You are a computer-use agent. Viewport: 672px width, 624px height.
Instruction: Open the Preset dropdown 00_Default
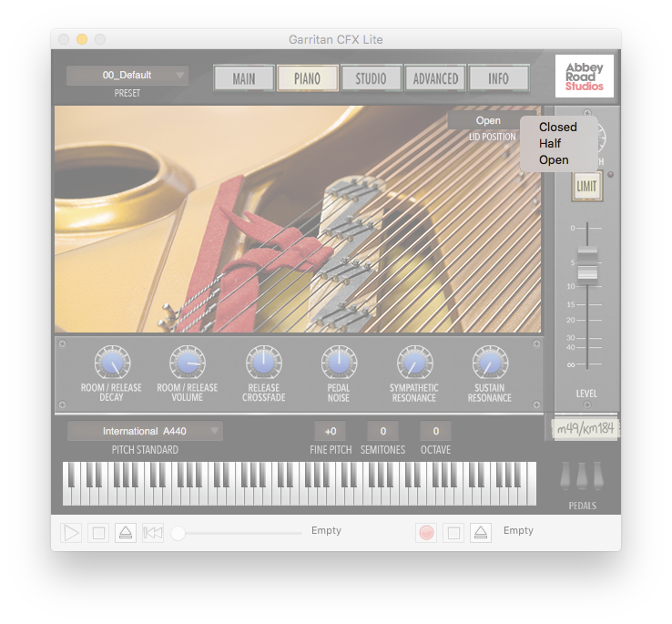(127, 76)
